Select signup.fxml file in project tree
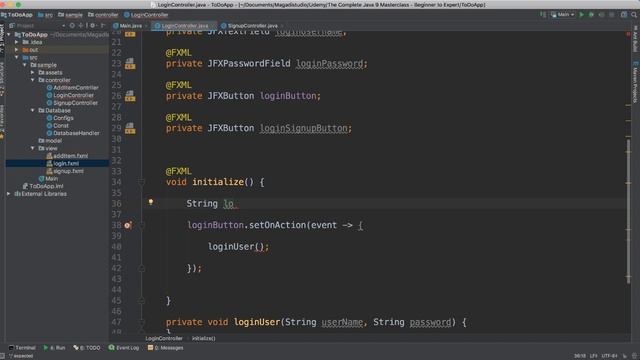This screenshot has width=640, height=360. coord(65,171)
